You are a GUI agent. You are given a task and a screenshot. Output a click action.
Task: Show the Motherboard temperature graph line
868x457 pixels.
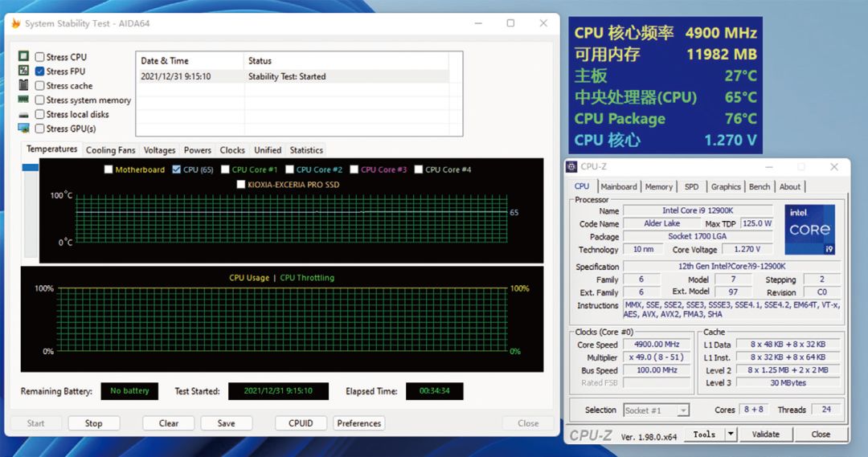click(x=108, y=169)
